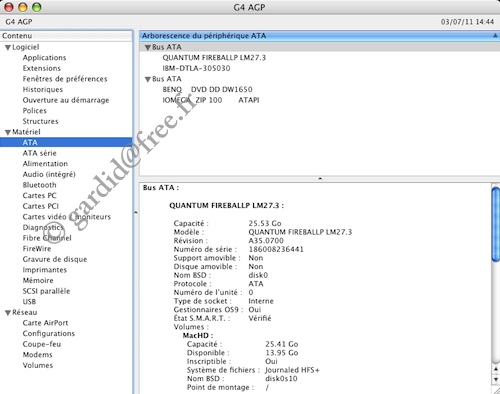Open Cartes vidéo / moniteurs entry
Viewport: 500px width, 394px height.
67,217
